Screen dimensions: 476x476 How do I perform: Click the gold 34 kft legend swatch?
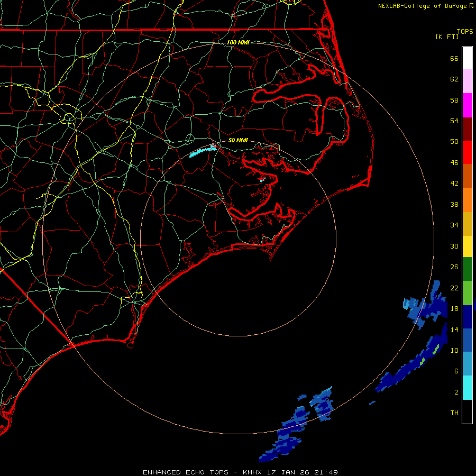[467, 224]
